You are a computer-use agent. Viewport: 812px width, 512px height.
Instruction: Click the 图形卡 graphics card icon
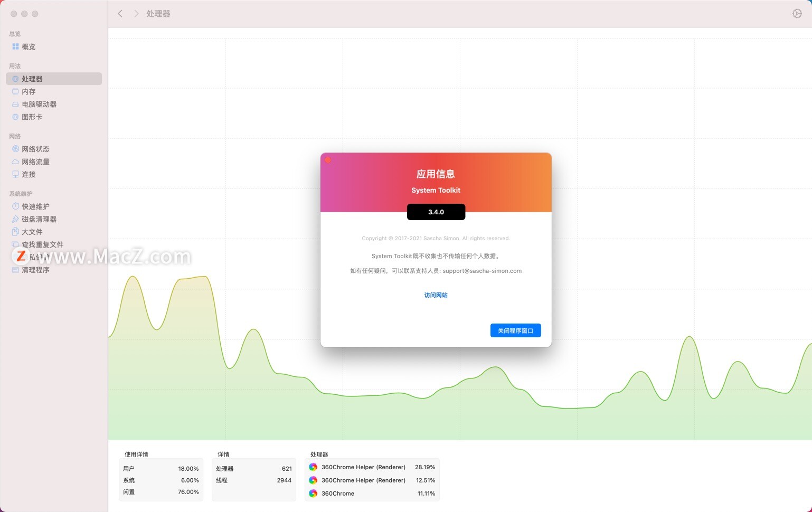pos(15,117)
